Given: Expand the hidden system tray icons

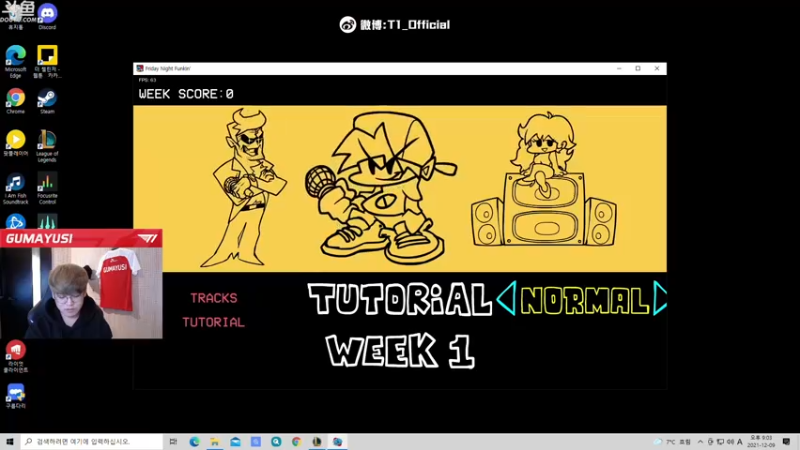Looking at the screenshot, I should (700, 442).
